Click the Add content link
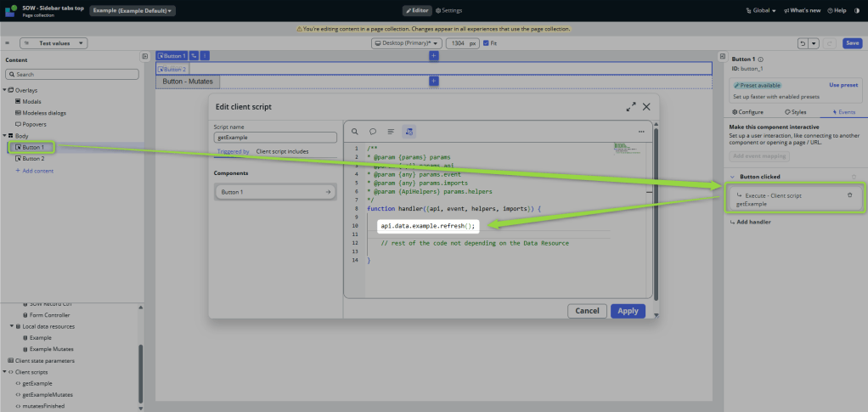868x412 pixels. coord(34,171)
